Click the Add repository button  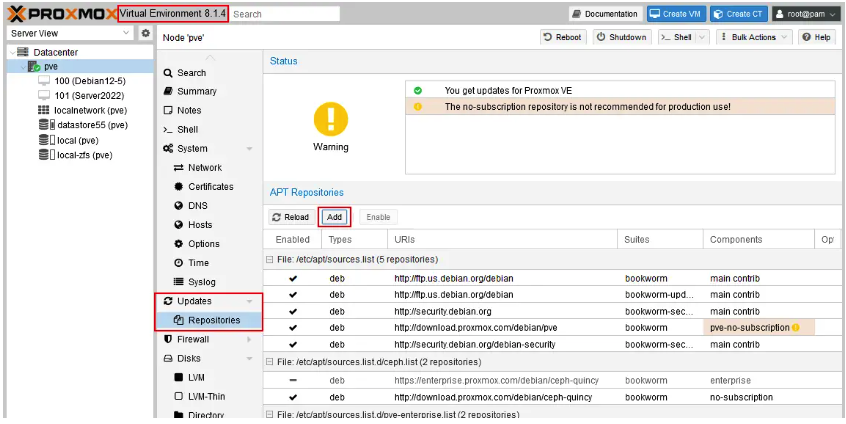point(335,217)
